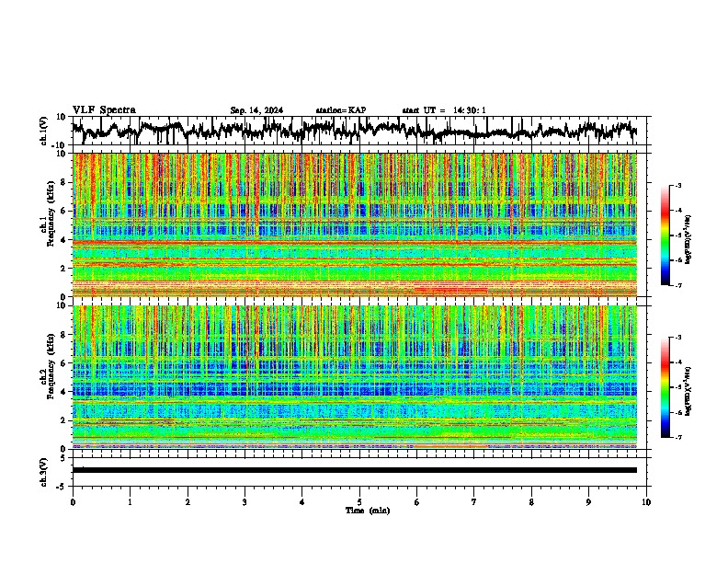
Task: Click the ch.2 "Frequency (kHz)" axis label
Action: click(51, 366)
